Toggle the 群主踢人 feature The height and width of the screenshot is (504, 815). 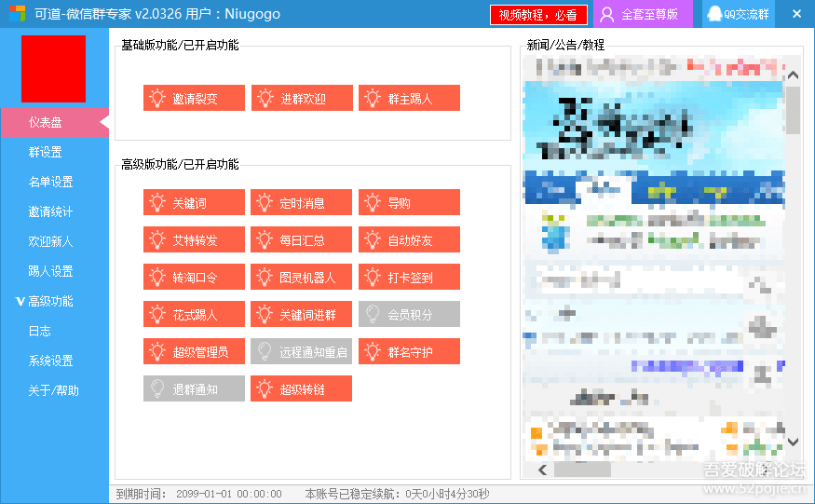409,98
